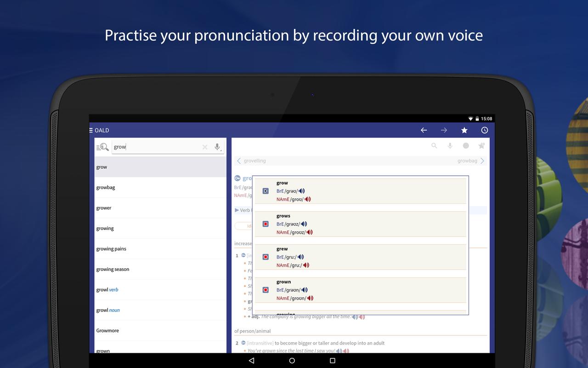Viewport: 588px width, 368px height.
Task: Stop the recording for 'grows'
Action: pyautogui.click(x=266, y=224)
